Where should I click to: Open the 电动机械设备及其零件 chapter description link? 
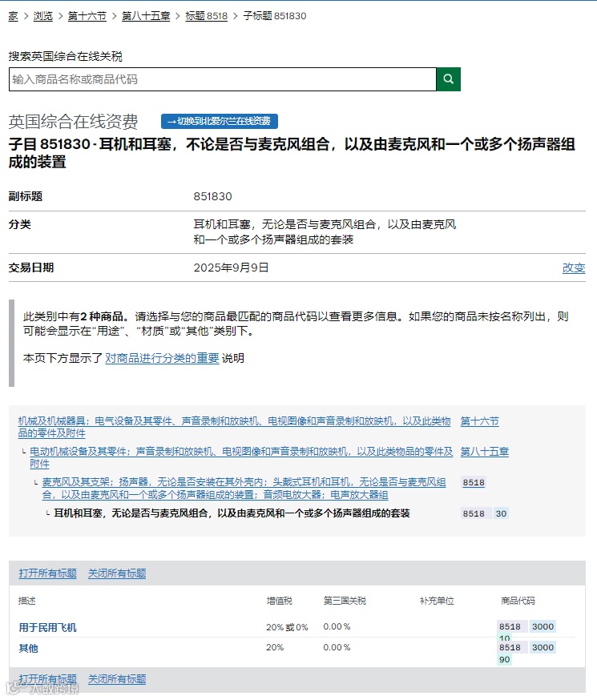241,457
